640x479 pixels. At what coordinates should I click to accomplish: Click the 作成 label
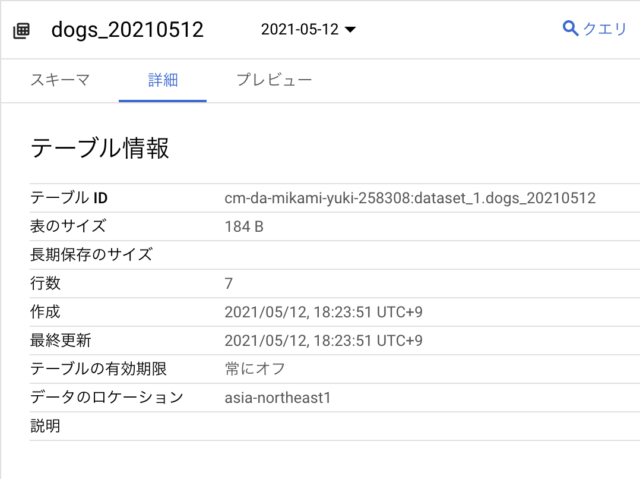click(x=45, y=312)
